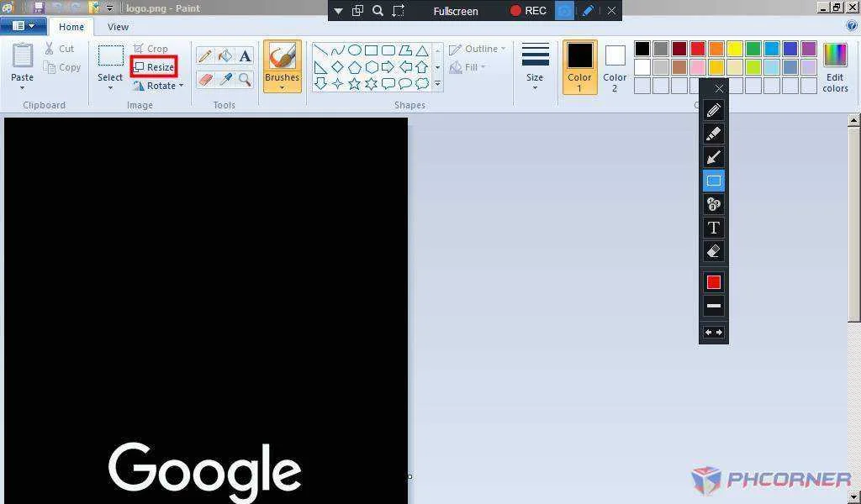Screen dimensions: 861x504
Task: Choose the Right arrow shape
Action: pyautogui.click(x=388, y=67)
